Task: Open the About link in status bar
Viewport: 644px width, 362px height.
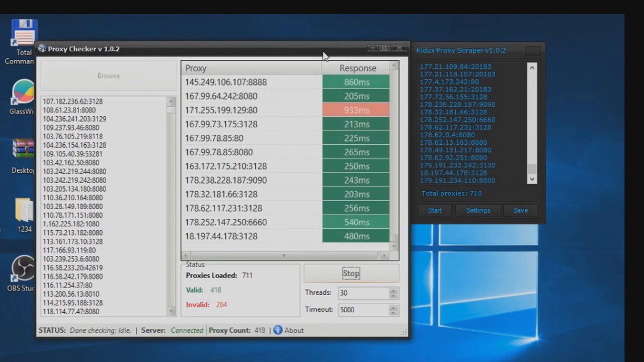Action: tap(294, 330)
